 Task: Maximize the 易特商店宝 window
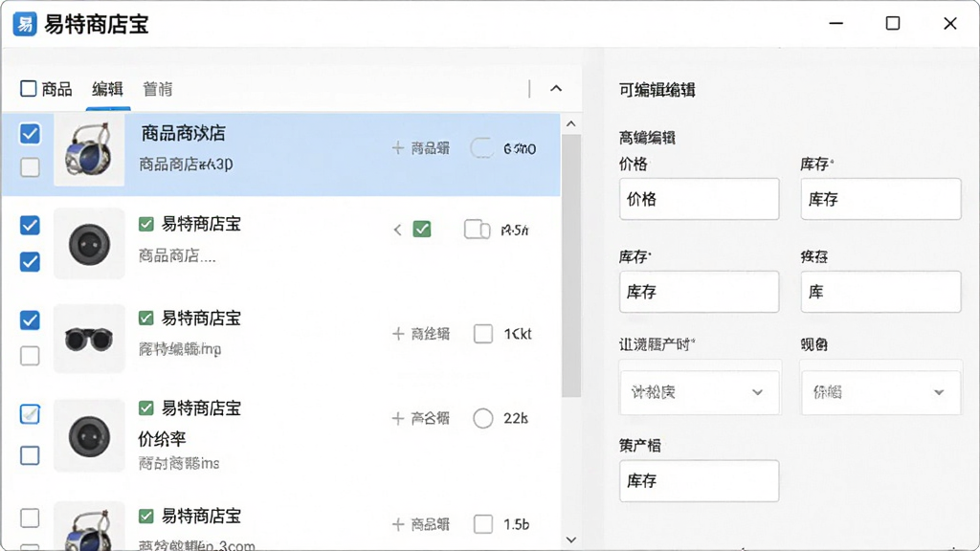[x=893, y=24]
